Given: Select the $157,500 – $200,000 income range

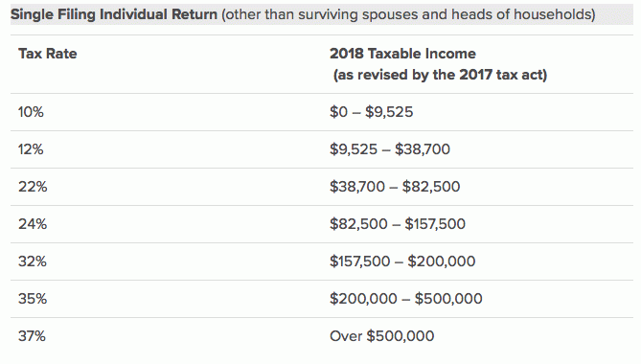Looking at the screenshot, I should 402,262.
